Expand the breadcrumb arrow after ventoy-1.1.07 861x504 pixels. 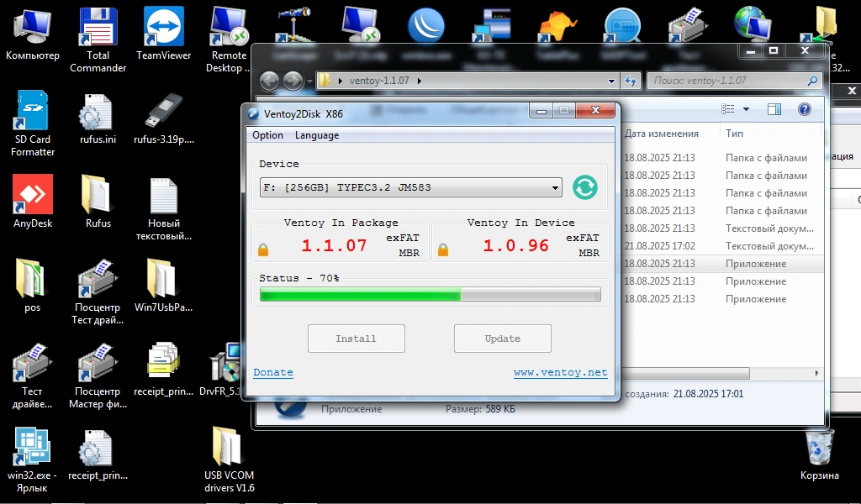coord(420,81)
